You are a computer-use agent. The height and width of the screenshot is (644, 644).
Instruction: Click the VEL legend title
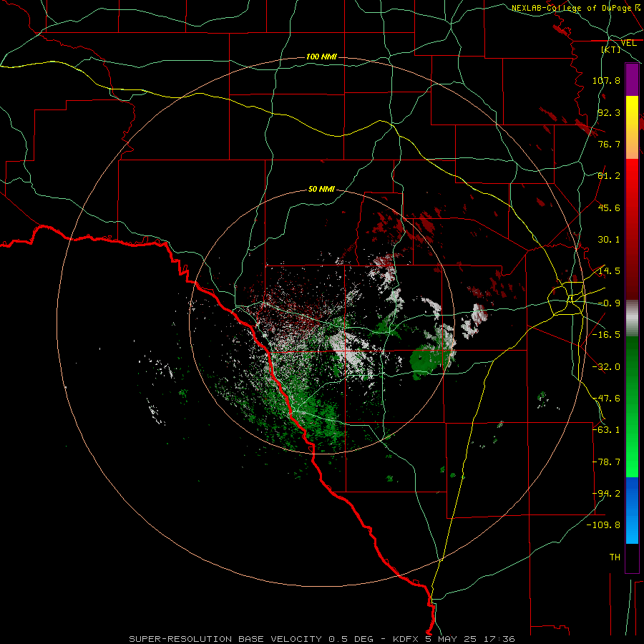(x=628, y=43)
